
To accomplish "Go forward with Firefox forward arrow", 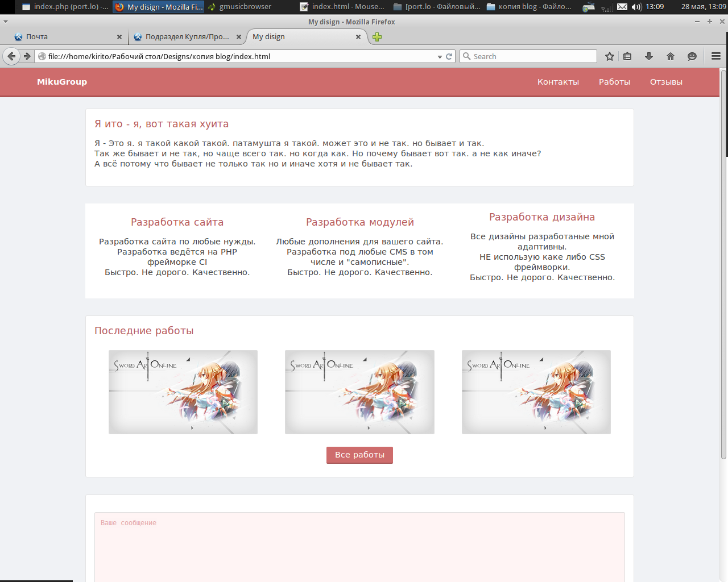I will [27, 56].
